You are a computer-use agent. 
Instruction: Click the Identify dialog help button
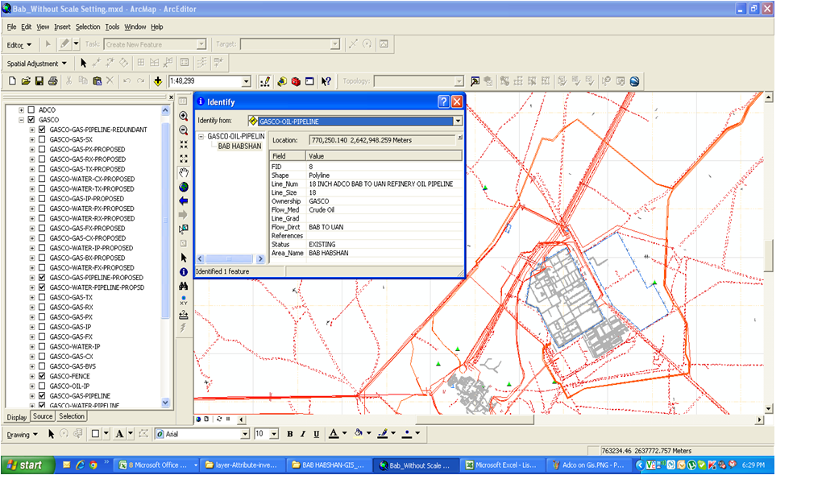443,102
